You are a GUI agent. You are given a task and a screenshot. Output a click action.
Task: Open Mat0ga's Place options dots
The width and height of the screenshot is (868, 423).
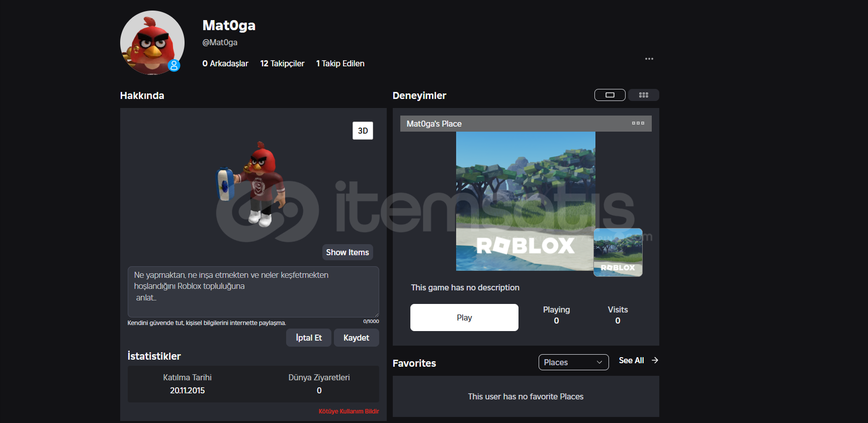click(x=638, y=123)
